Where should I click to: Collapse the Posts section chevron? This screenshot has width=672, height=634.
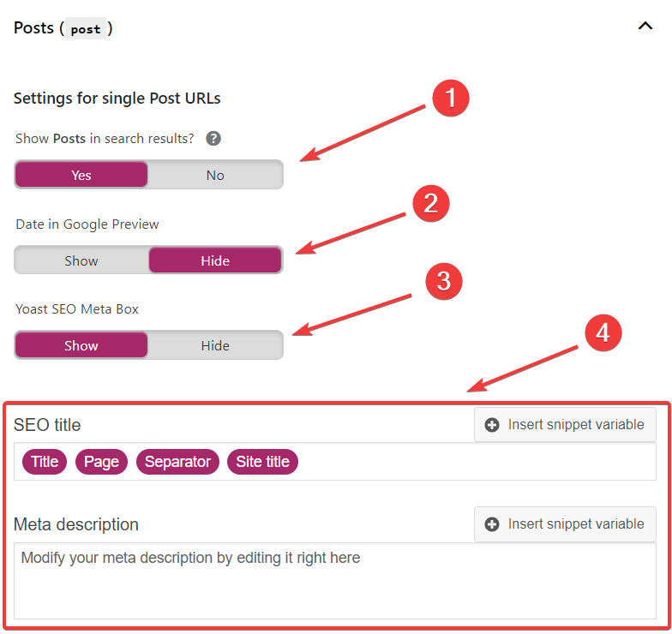645,27
